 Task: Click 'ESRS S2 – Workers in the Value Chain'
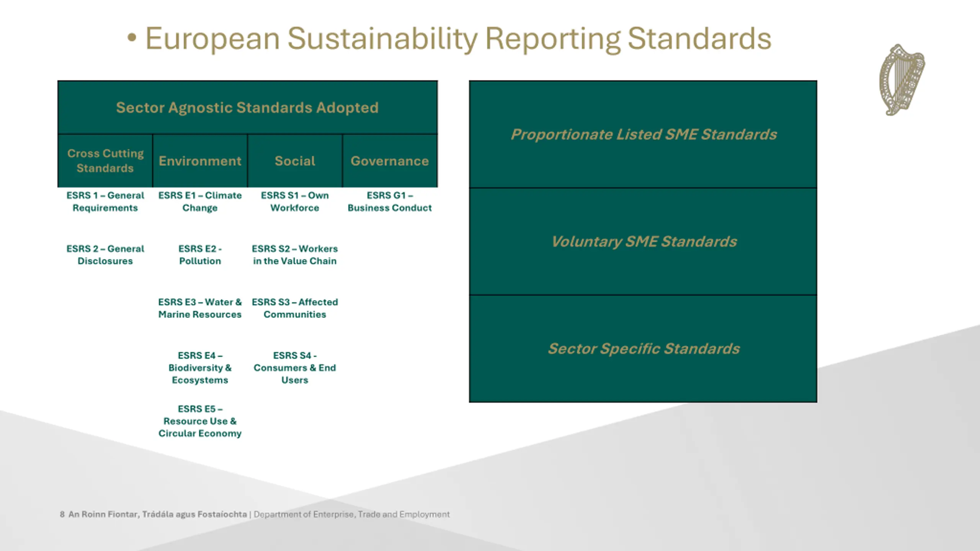[295, 255]
